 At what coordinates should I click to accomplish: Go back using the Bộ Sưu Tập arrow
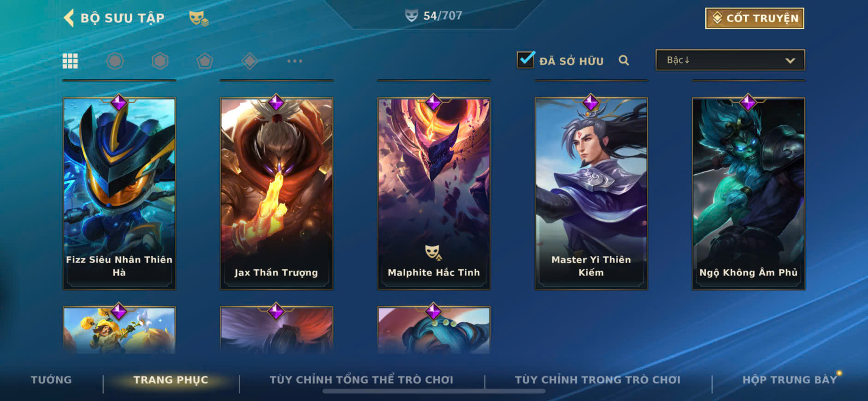tap(69, 18)
